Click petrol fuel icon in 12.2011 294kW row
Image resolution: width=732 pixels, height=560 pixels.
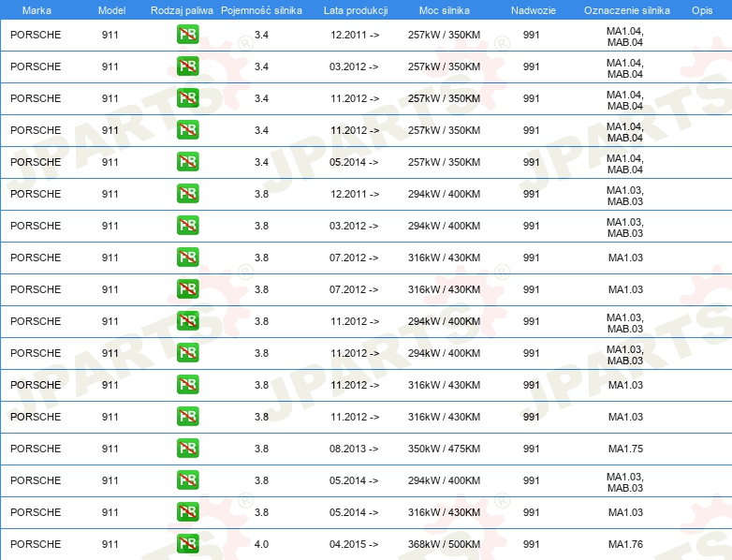click(187, 194)
